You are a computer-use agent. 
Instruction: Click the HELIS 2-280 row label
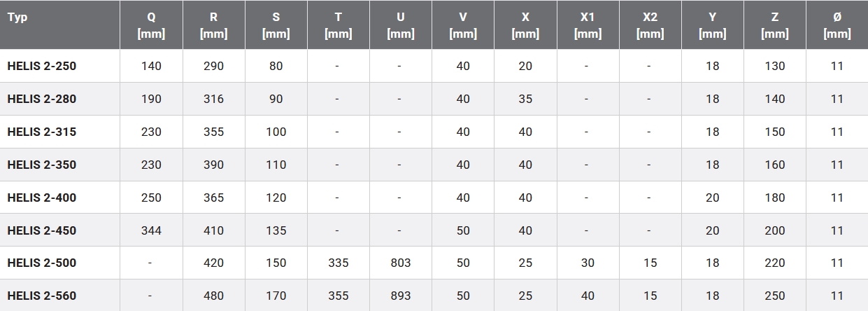click(x=42, y=99)
